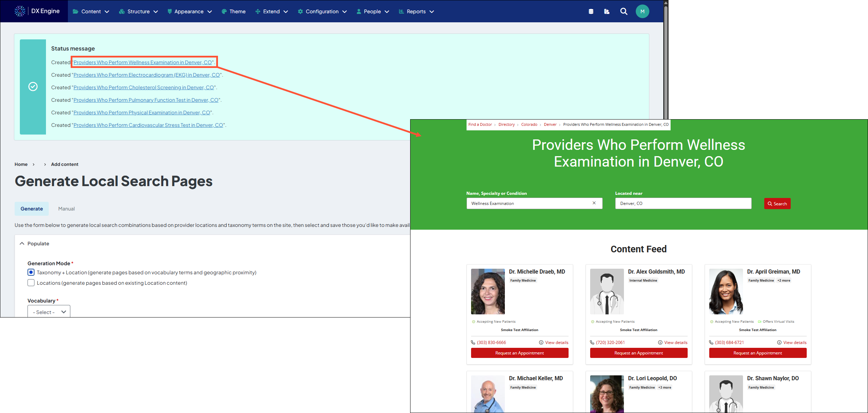The image size is (868, 413).
Task: Collapse the Populate section
Action: (x=22, y=243)
